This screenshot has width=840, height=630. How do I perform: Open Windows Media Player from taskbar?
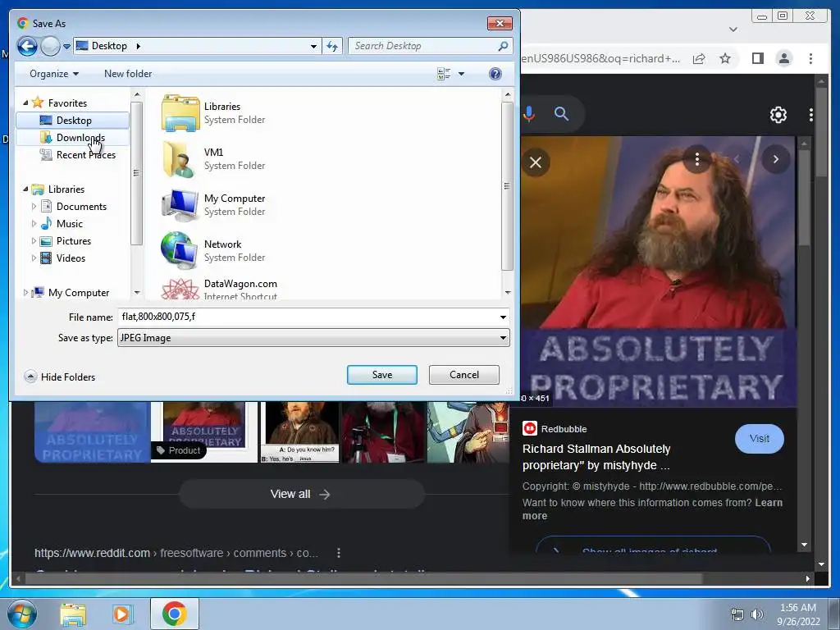[x=121, y=614]
